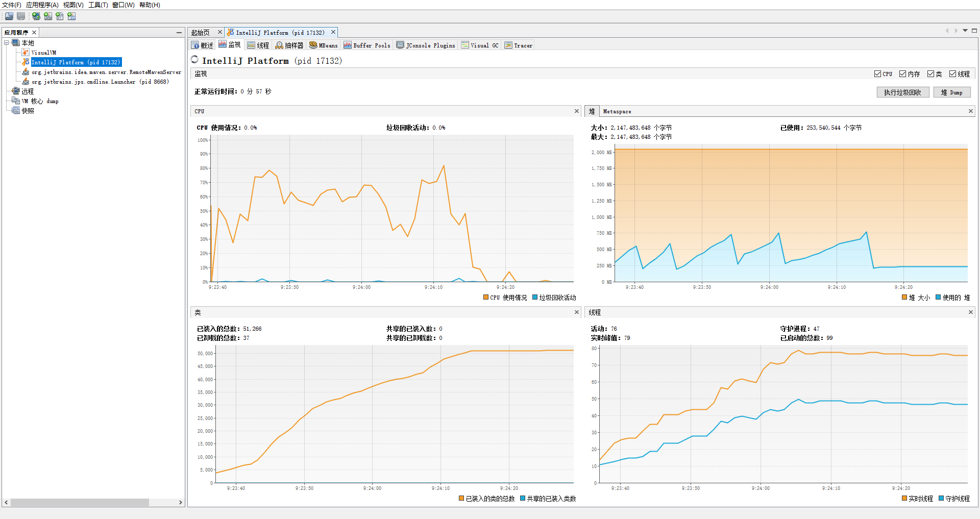
Task: Click the VisualVM application icon in the tree
Action: click(x=26, y=53)
